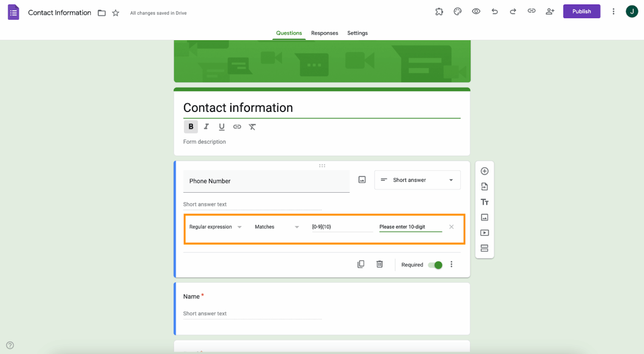Add a new section to the form
Viewport: 644px width, 354px height.
(484, 248)
